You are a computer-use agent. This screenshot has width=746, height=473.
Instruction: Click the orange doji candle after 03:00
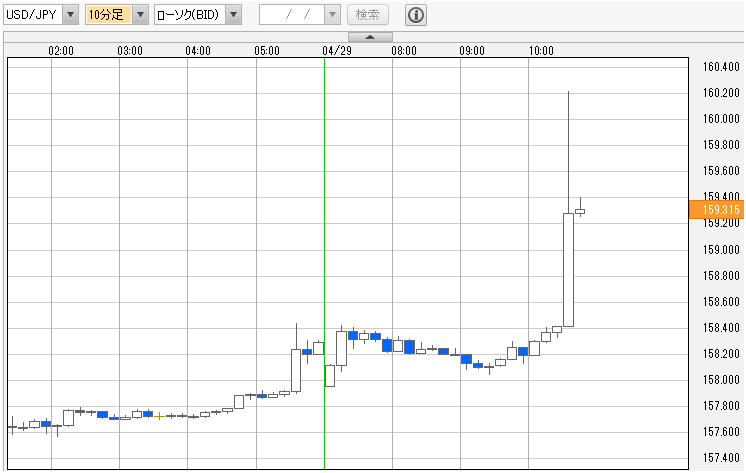(159, 416)
